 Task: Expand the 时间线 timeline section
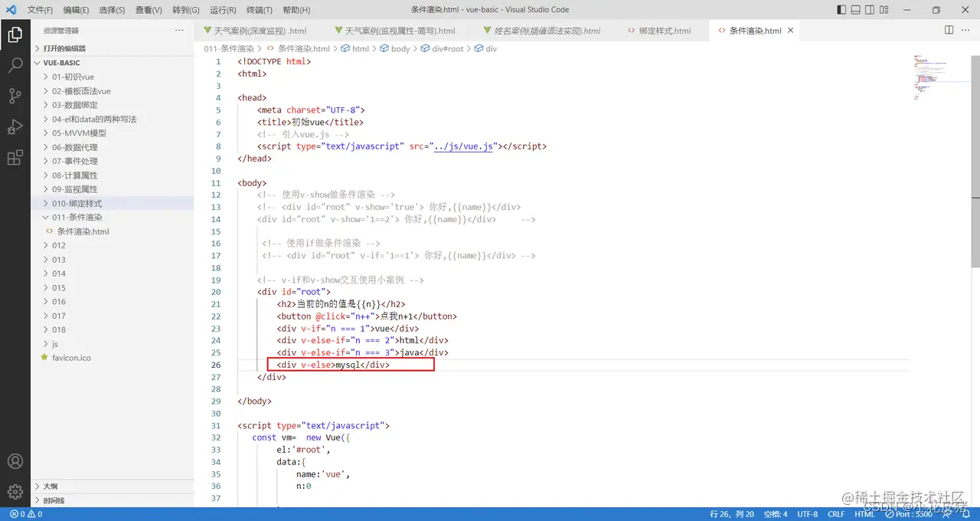pos(113,500)
